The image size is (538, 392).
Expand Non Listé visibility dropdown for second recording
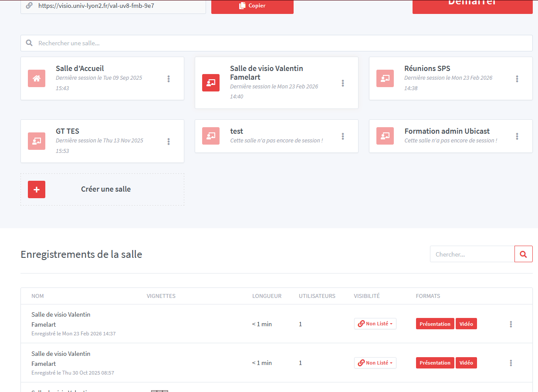point(375,363)
